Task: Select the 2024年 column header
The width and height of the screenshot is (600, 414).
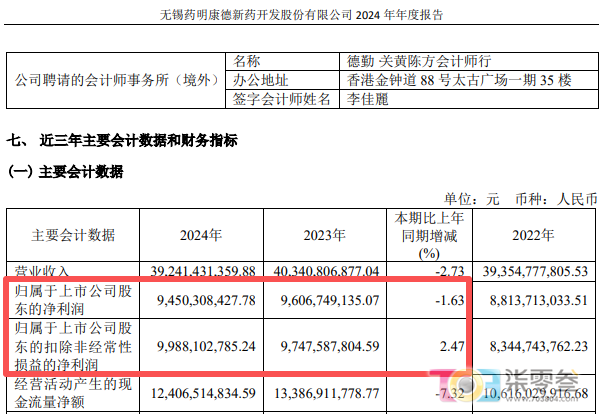Action: (200, 236)
